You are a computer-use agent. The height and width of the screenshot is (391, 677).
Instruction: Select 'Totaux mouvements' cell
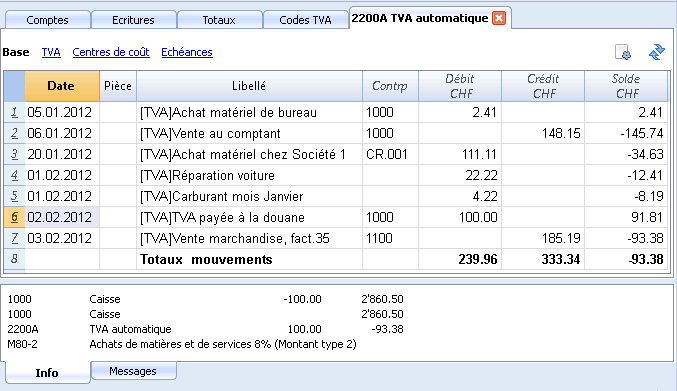pos(249,259)
